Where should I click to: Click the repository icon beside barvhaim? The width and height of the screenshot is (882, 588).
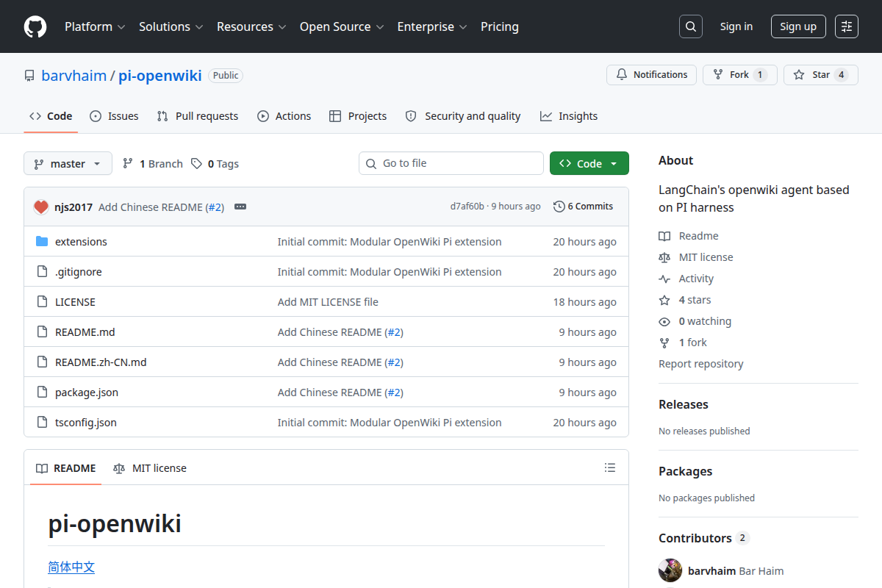point(29,76)
